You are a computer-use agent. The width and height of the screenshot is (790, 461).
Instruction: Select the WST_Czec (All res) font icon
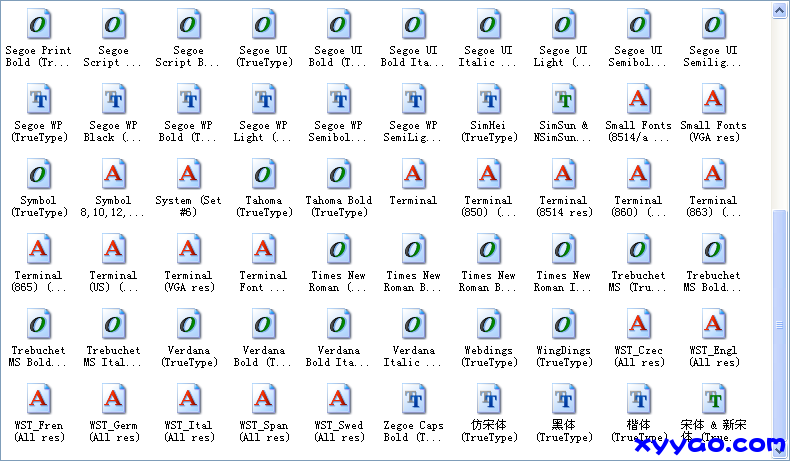point(639,324)
